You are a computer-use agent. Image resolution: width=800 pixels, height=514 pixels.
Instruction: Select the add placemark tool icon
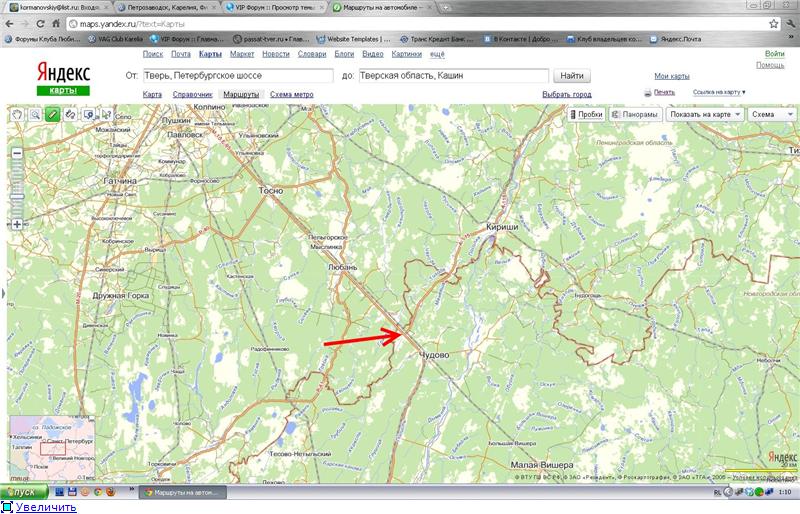coord(89,114)
